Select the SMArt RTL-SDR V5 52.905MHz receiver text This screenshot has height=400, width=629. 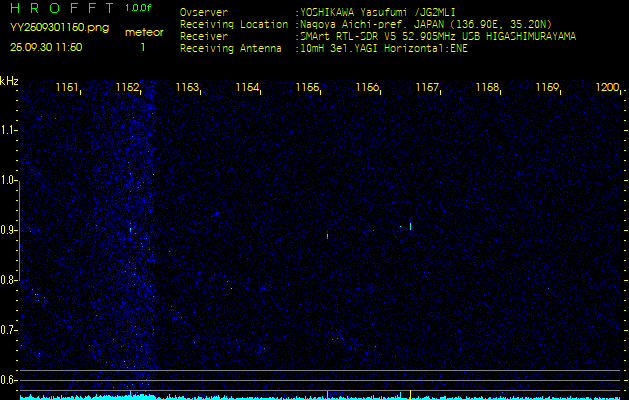438,37
